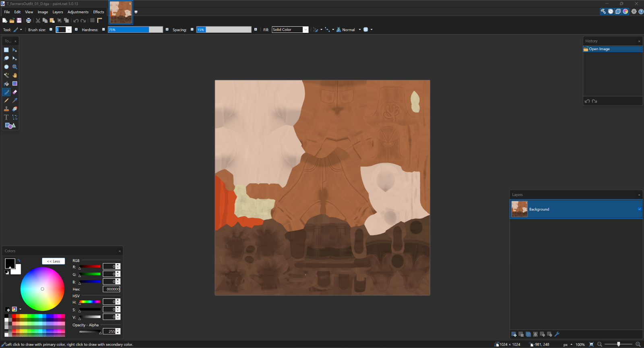Select the Magic Wand tool
The width and height of the screenshot is (644, 348).
click(6, 75)
